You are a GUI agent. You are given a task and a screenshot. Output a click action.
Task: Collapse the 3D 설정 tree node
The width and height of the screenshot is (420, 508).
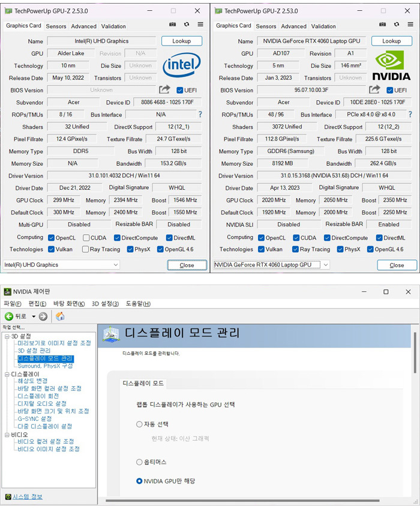(x=7, y=336)
